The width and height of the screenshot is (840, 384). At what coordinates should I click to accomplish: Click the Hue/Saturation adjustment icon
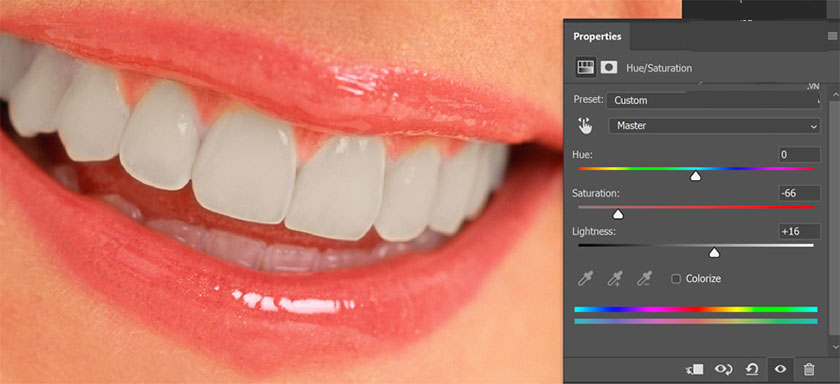coord(586,67)
